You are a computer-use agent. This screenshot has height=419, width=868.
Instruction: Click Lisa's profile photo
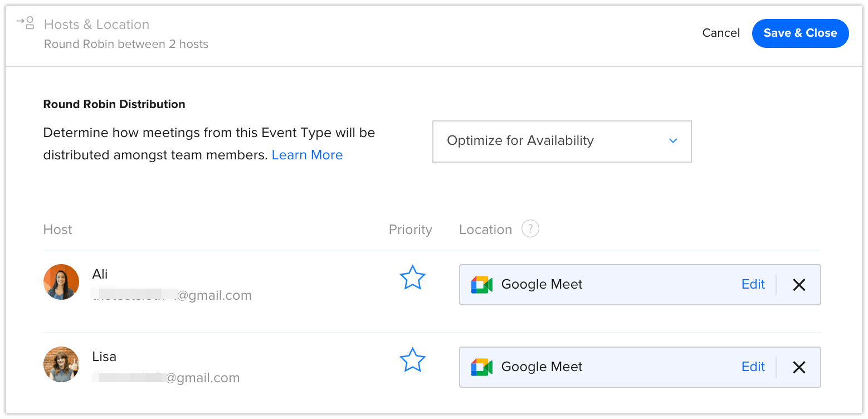click(x=61, y=364)
